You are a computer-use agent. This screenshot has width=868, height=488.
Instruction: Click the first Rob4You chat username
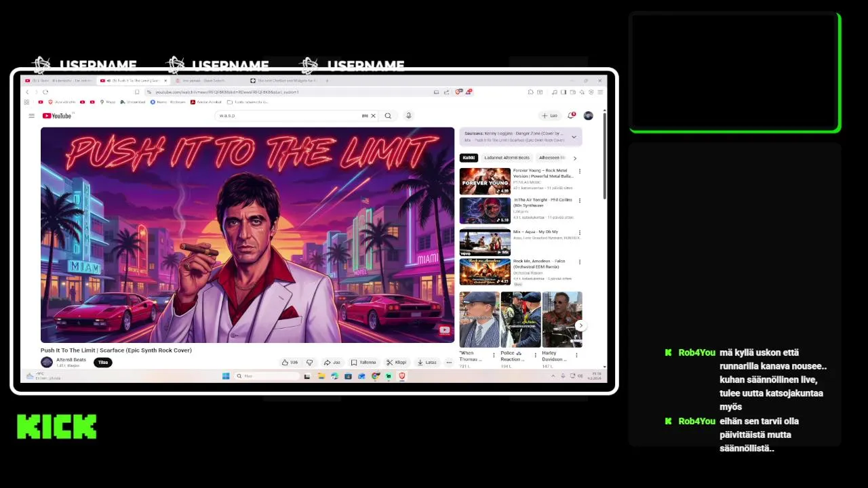(696, 352)
